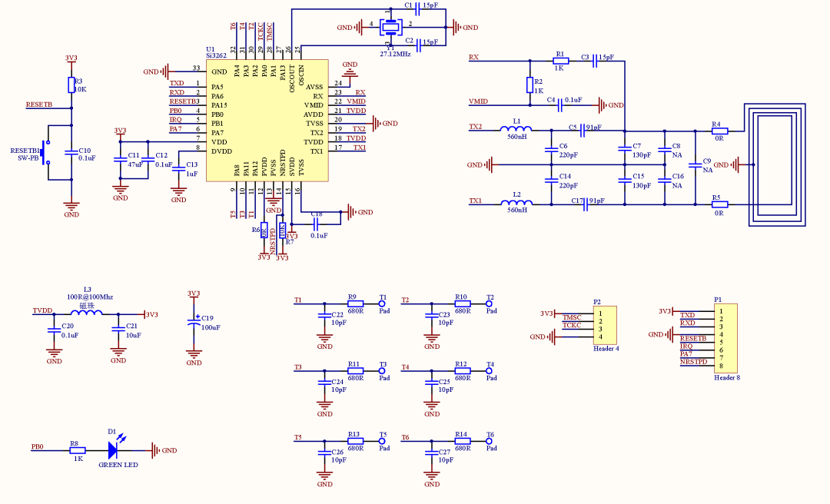Click resistor R1 1K on the RX line
The image size is (830, 504).
click(560, 61)
